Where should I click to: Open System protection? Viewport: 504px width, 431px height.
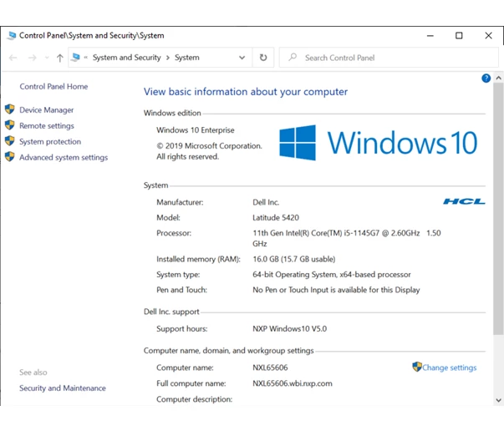coord(50,142)
